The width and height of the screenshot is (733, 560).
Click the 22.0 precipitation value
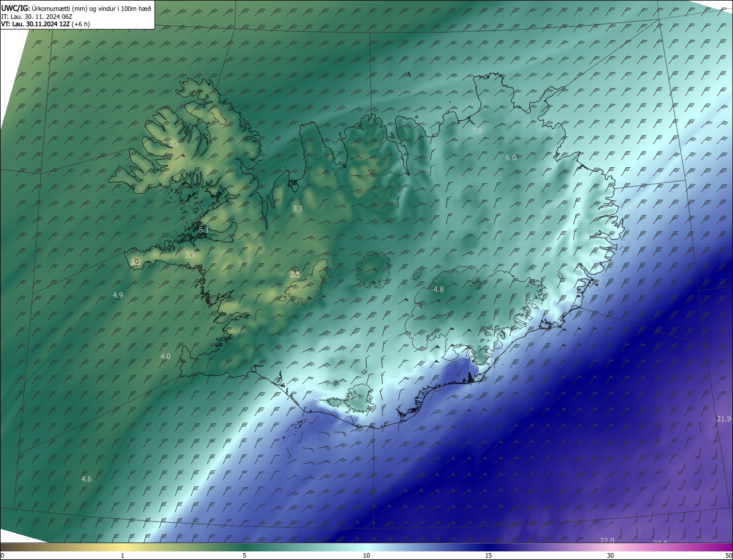point(607,541)
